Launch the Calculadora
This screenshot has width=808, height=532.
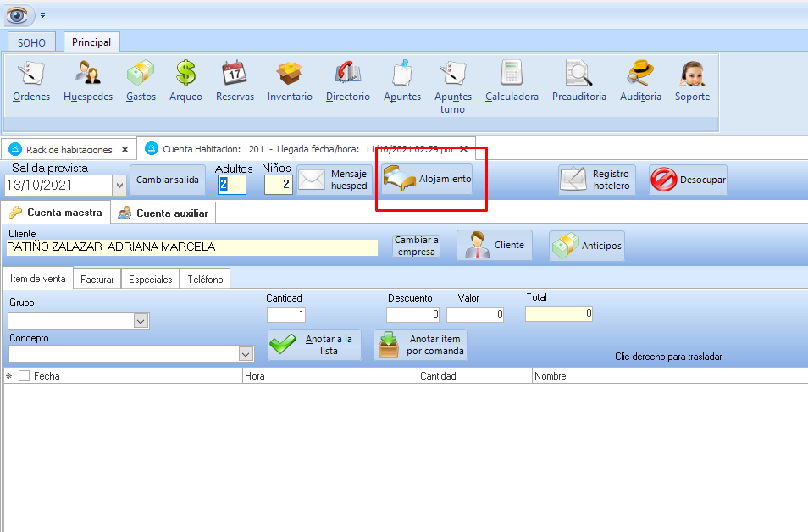coord(512,81)
